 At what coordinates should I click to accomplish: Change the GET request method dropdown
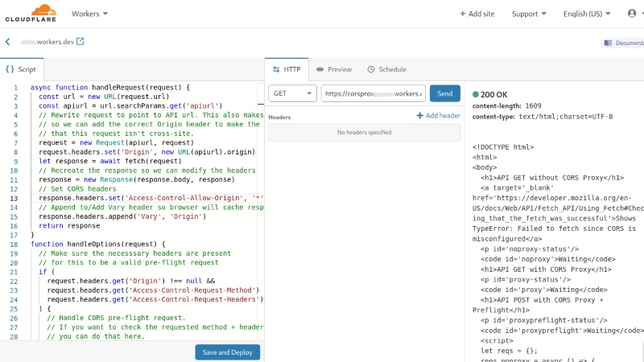(292, 93)
